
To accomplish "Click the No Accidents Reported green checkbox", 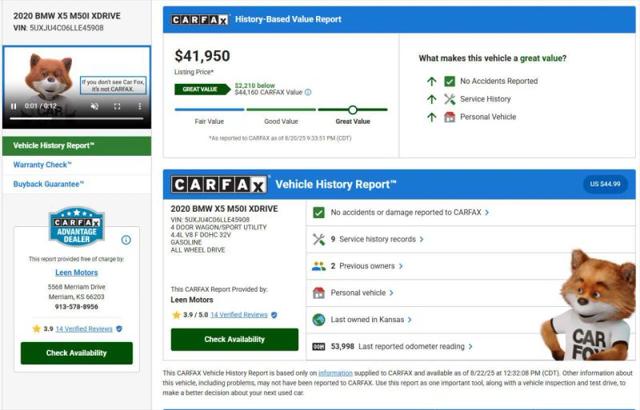I will (x=449, y=81).
